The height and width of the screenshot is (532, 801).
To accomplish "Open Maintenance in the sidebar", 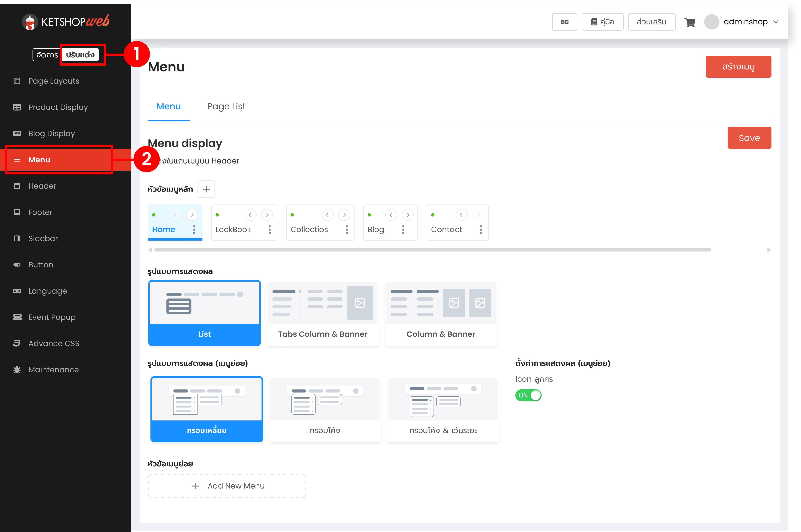I will 53,369.
